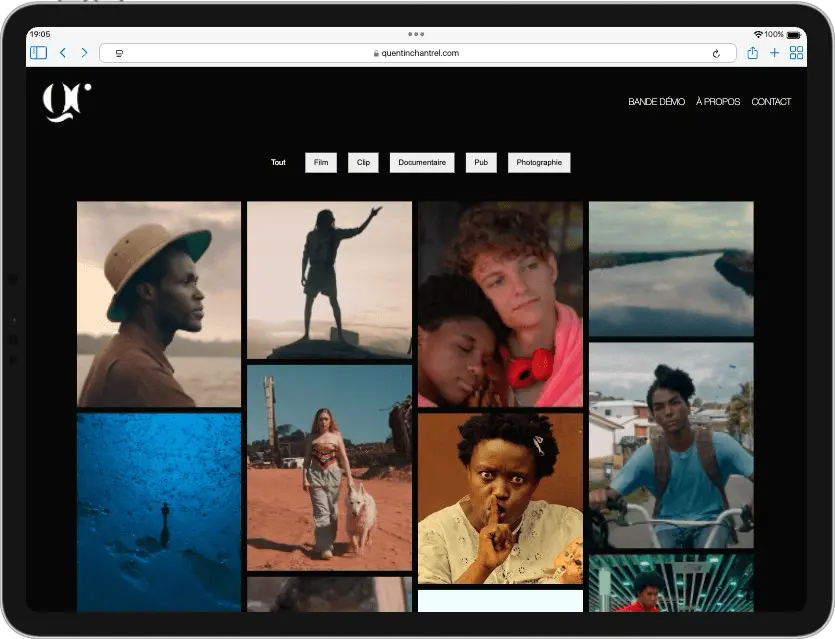Open page settings icon in address bar

point(119,53)
